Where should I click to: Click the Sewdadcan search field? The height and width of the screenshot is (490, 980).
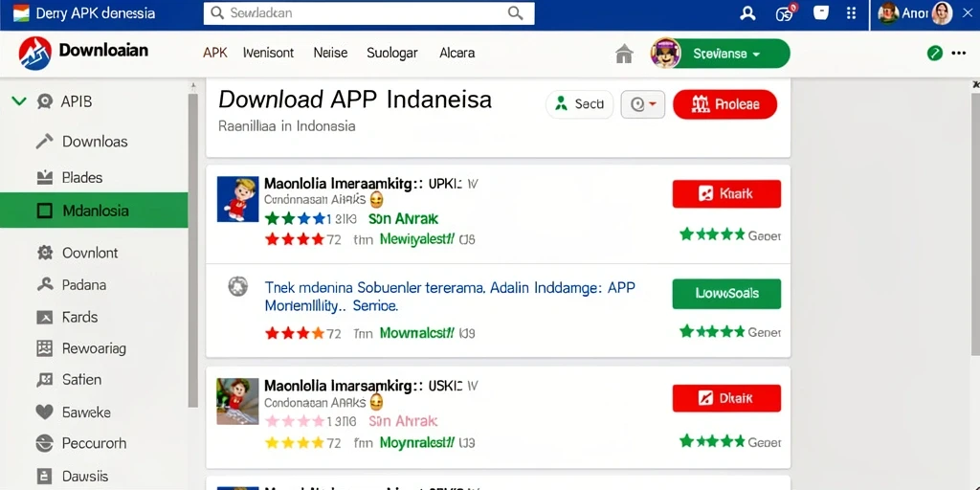point(368,13)
